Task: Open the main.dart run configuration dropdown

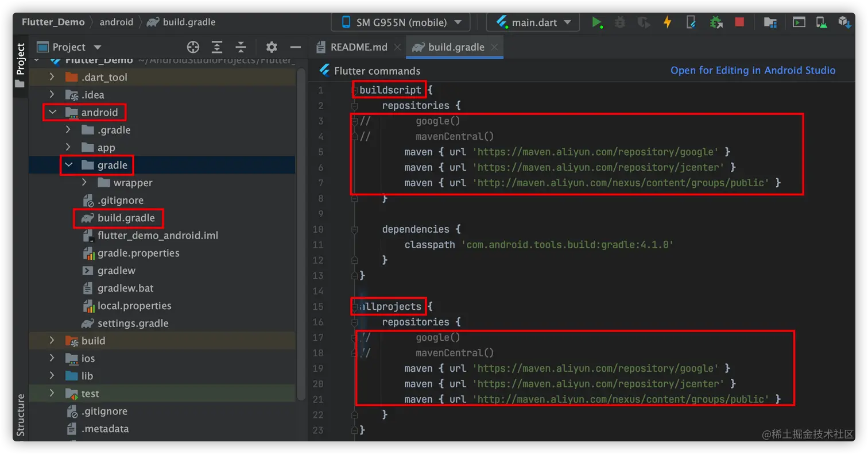Action: tap(533, 22)
